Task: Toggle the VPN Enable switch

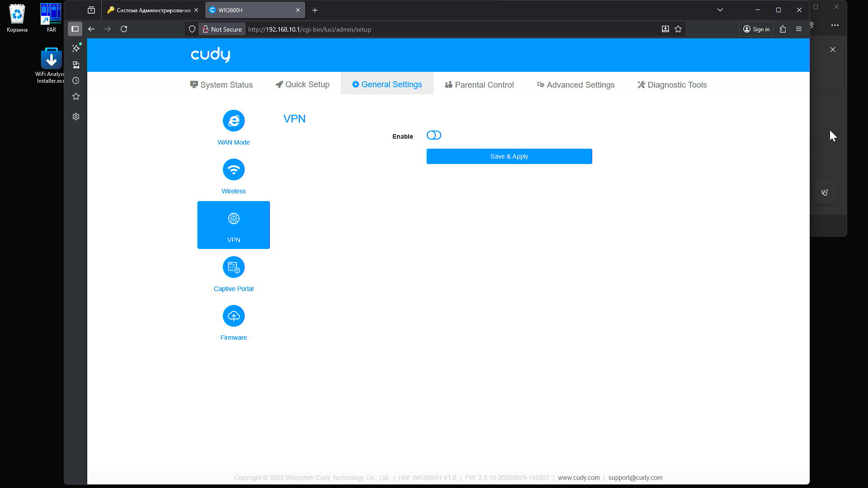Action: pyautogui.click(x=434, y=136)
